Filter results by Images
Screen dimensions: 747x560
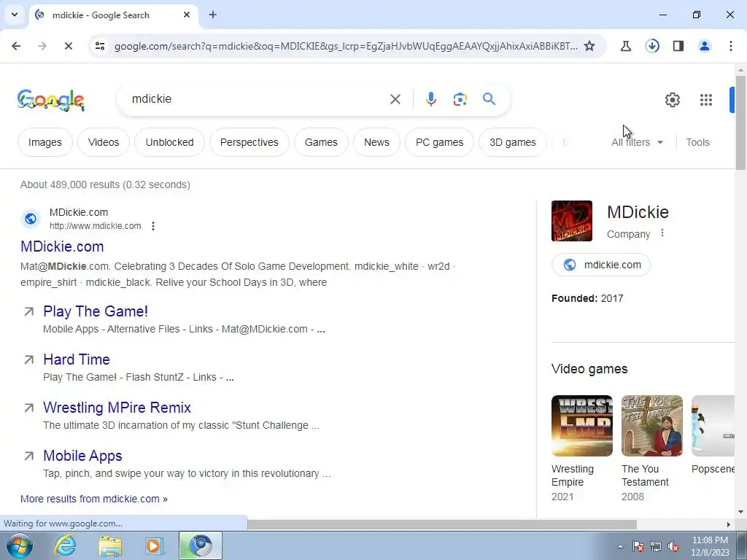pyautogui.click(x=44, y=142)
